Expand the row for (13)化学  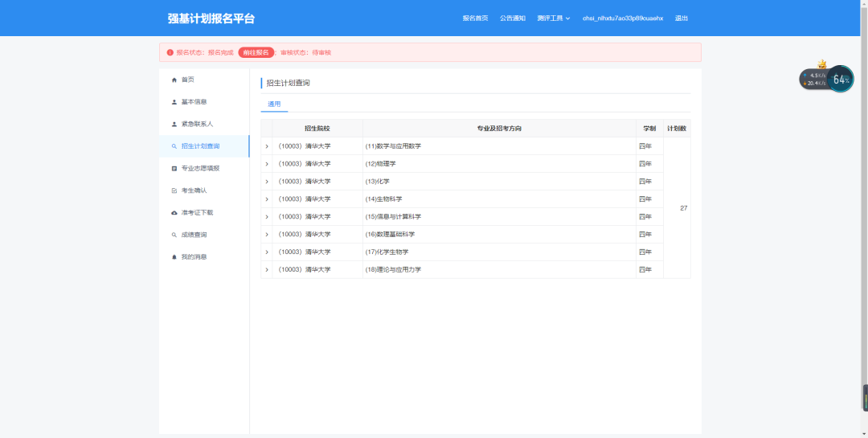pos(266,182)
